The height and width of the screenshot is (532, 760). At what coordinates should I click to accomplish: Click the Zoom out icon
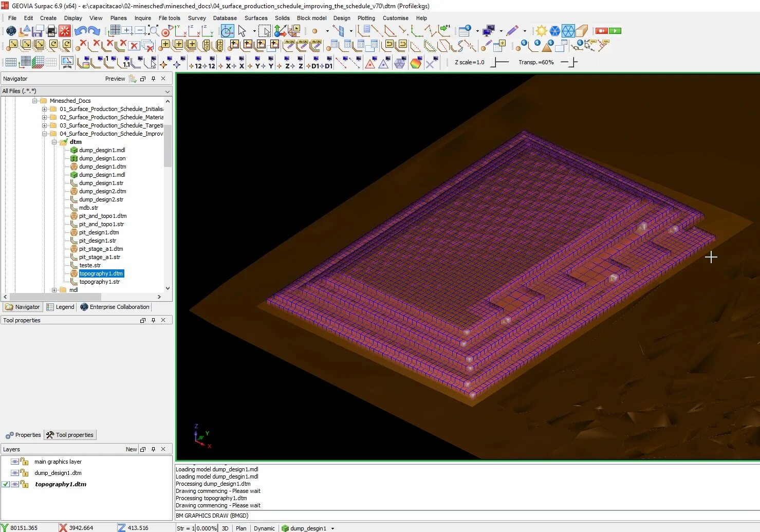coord(140,31)
